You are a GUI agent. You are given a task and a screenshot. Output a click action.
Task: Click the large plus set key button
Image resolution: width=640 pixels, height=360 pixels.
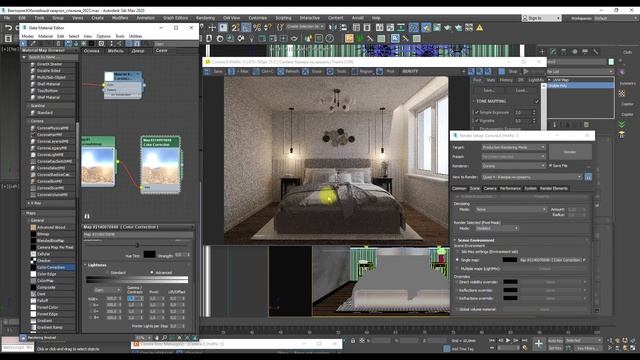tap(539, 344)
